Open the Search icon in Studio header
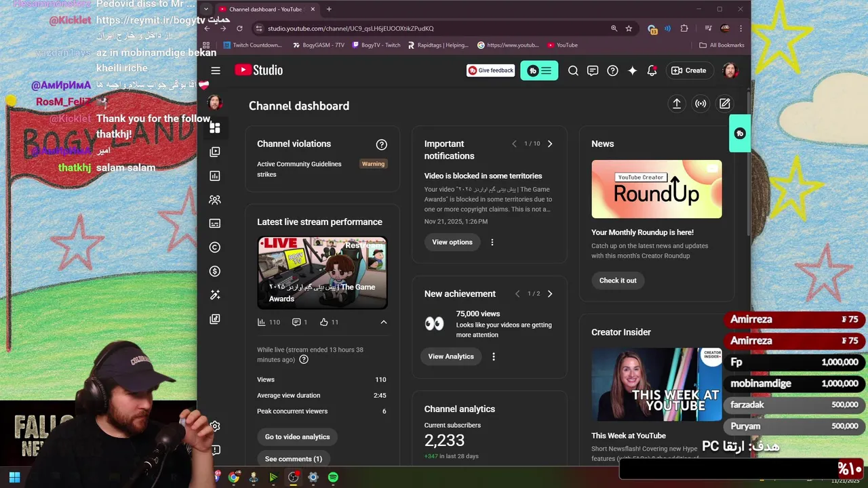Screen dimensions: 868x488 point(573,70)
